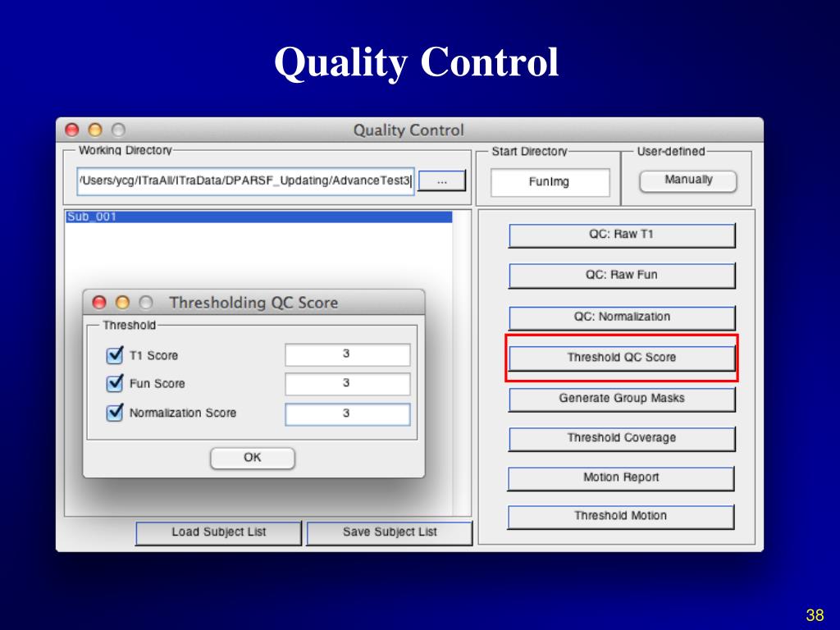
Task: Click the Fun Score threshold value field
Action: click(348, 384)
